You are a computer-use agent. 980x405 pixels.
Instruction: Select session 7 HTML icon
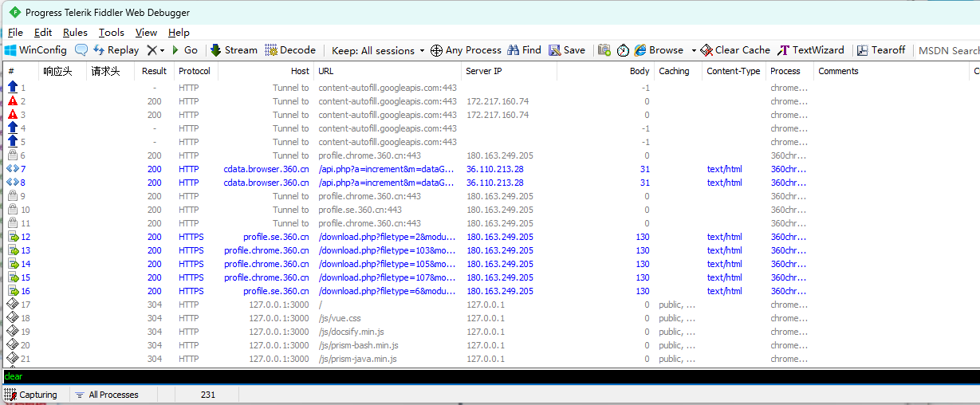pos(13,169)
